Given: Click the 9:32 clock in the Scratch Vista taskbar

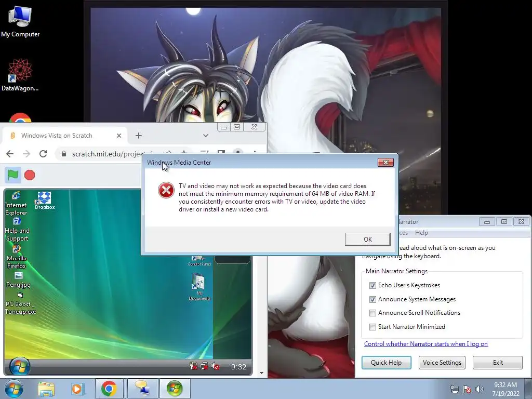Looking at the screenshot, I should tap(238, 367).
